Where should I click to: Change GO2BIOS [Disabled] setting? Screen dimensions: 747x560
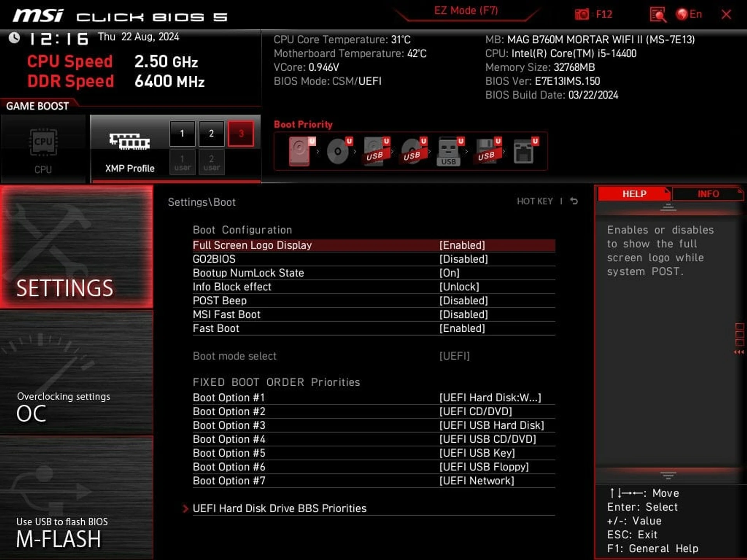[463, 259]
